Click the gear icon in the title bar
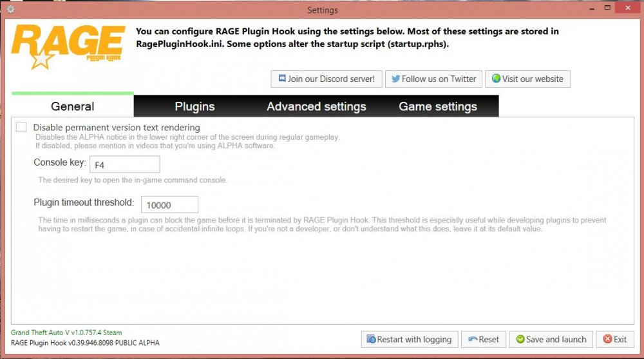Screen dimensions: 644x359 coord(10,10)
